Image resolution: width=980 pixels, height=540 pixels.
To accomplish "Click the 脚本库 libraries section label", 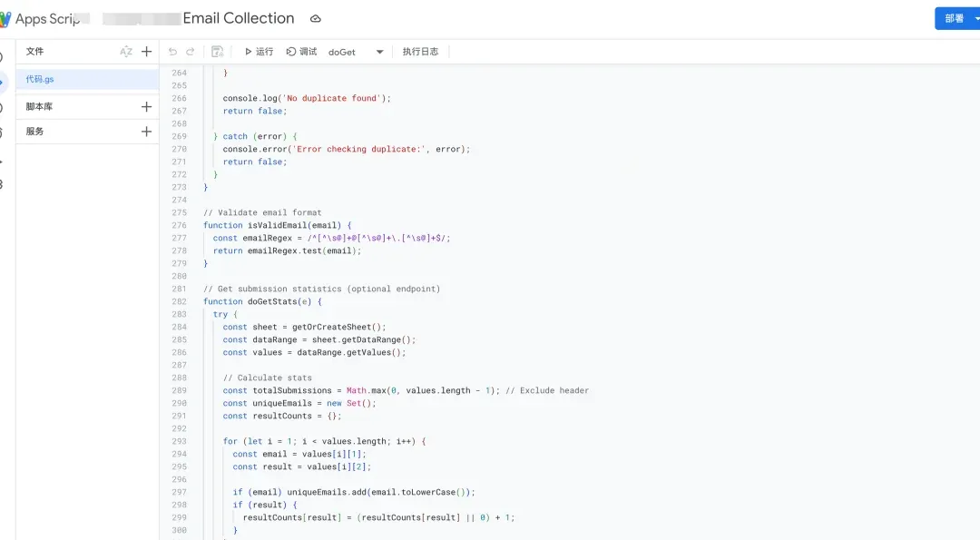I will tap(40, 107).
